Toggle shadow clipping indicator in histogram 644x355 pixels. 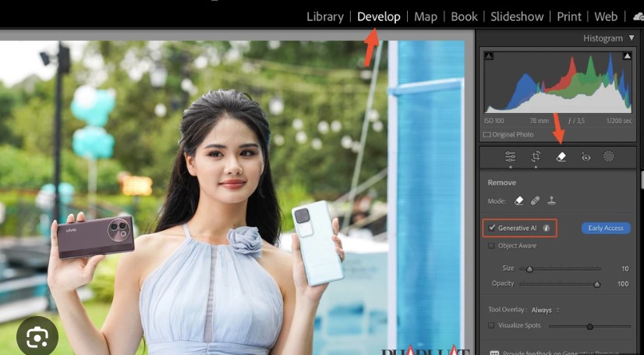pyautogui.click(x=488, y=55)
